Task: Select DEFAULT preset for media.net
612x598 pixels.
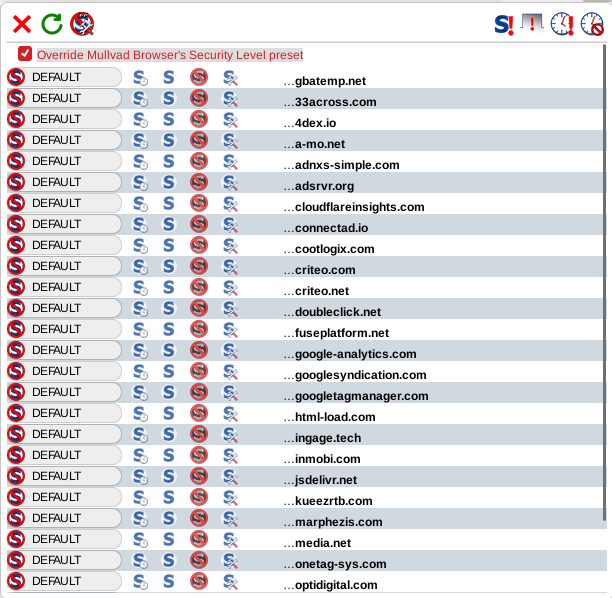Action: click(x=64, y=539)
